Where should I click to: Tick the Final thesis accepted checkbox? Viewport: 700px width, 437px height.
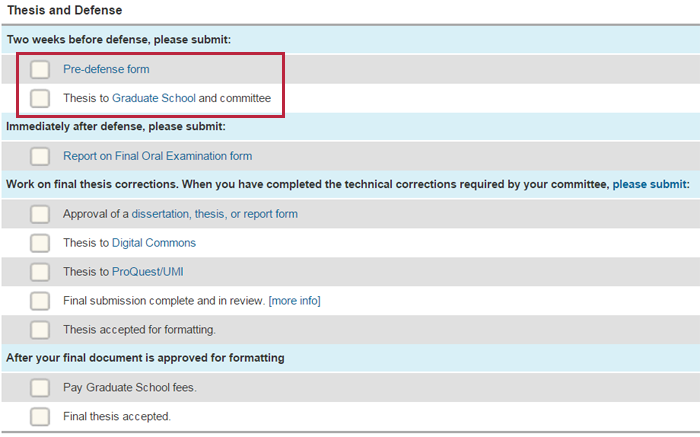tap(40, 416)
